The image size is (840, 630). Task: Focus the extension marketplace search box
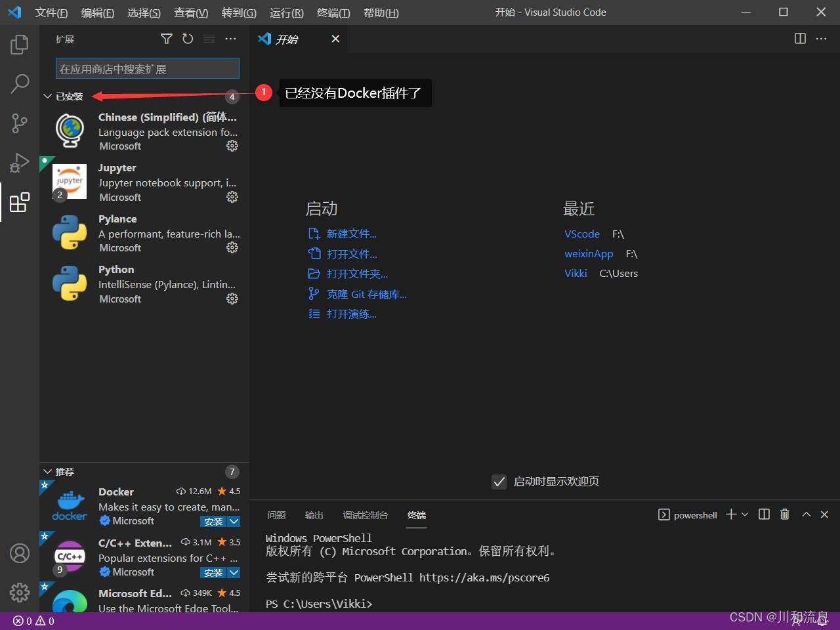coord(148,69)
